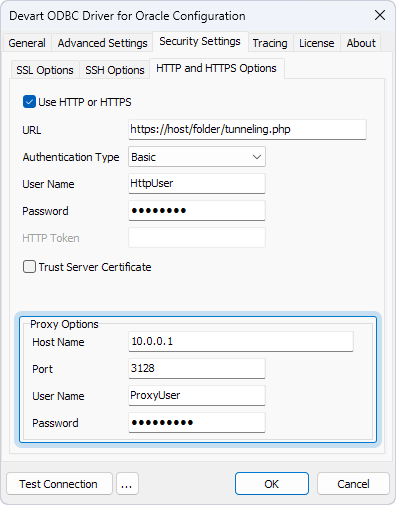Image resolution: width=396 pixels, height=505 pixels.
Task: Click the Proxy Options group title
Action: tap(64, 324)
